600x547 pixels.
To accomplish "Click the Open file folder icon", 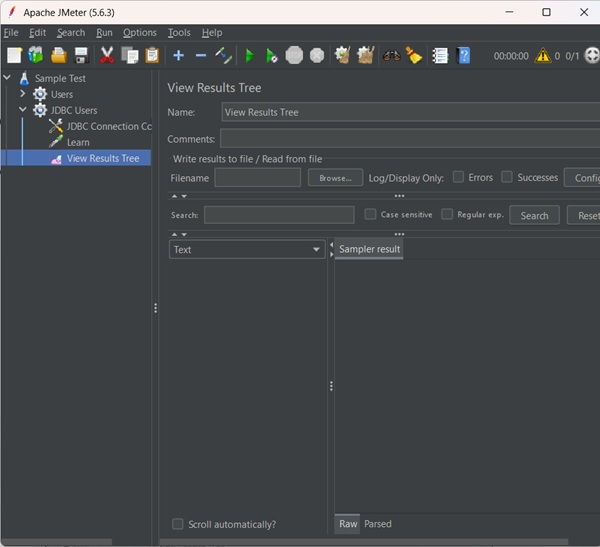I will tap(59, 56).
